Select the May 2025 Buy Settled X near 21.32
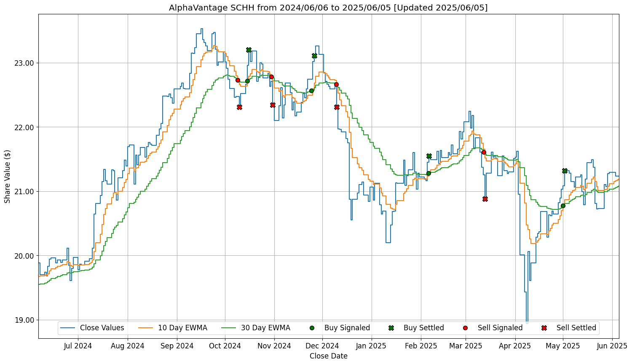The height and width of the screenshot is (364, 632). click(565, 171)
